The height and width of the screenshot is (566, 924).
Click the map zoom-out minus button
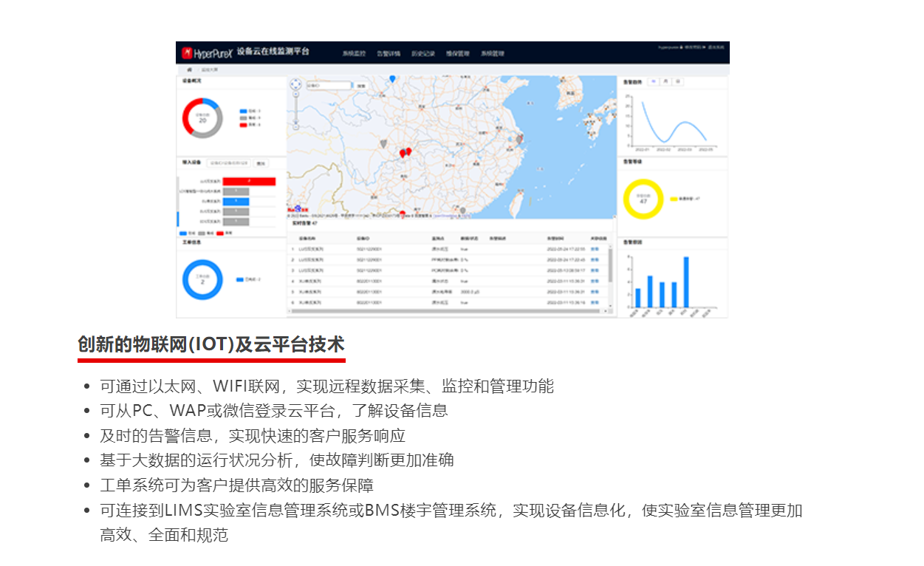tap(296, 126)
